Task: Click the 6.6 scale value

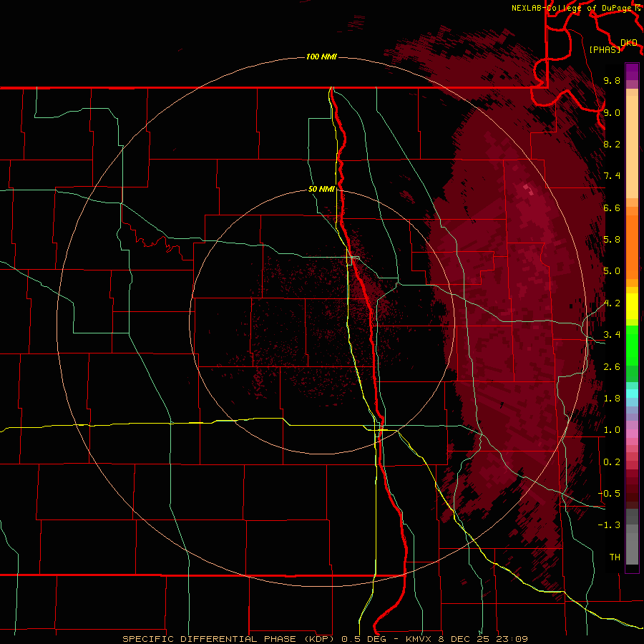Action: [x=612, y=208]
